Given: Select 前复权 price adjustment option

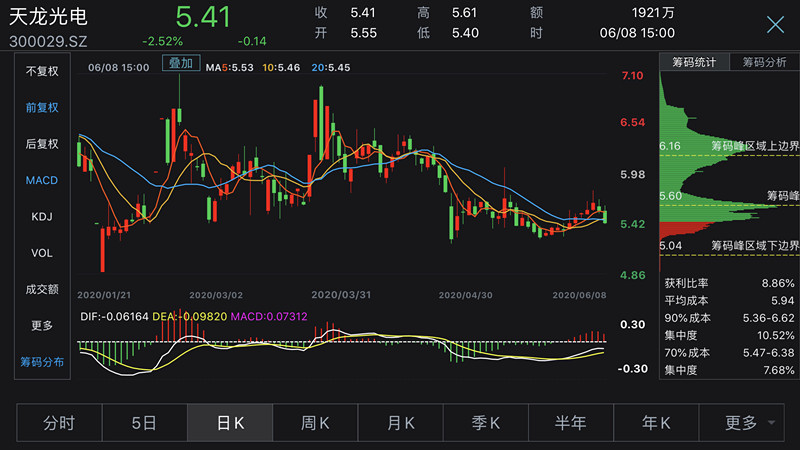Looking at the screenshot, I should (x=42, y=108).
